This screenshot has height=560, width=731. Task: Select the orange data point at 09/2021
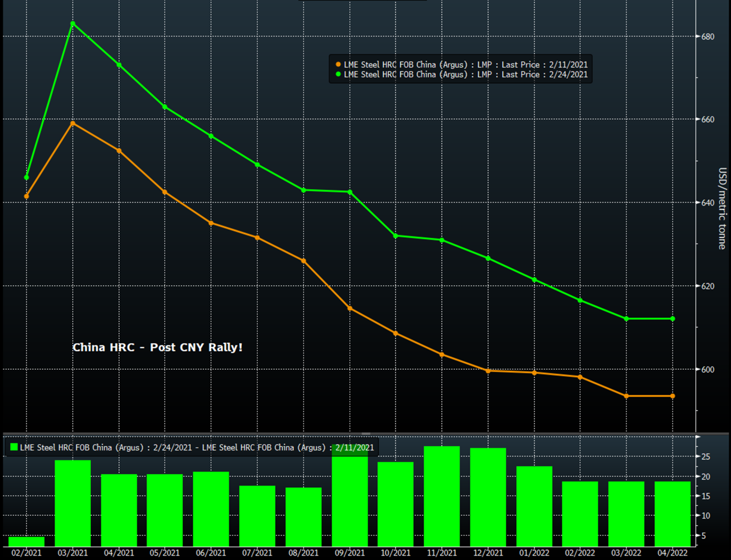point(350,308)
